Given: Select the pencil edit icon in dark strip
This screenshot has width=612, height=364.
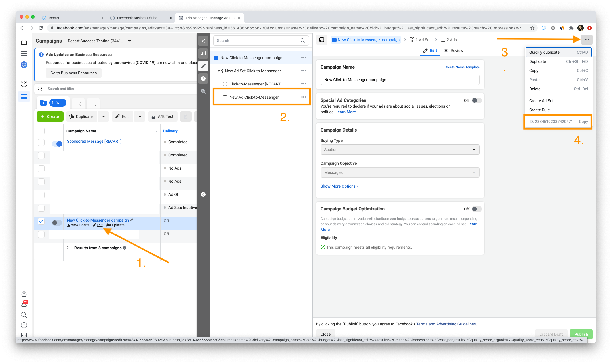Looking at the screenshot, I should 203,66.
